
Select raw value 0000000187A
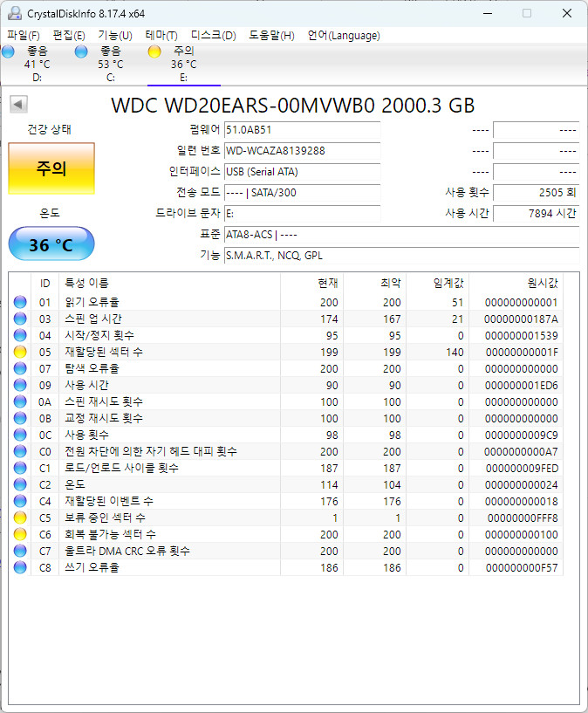521,319
